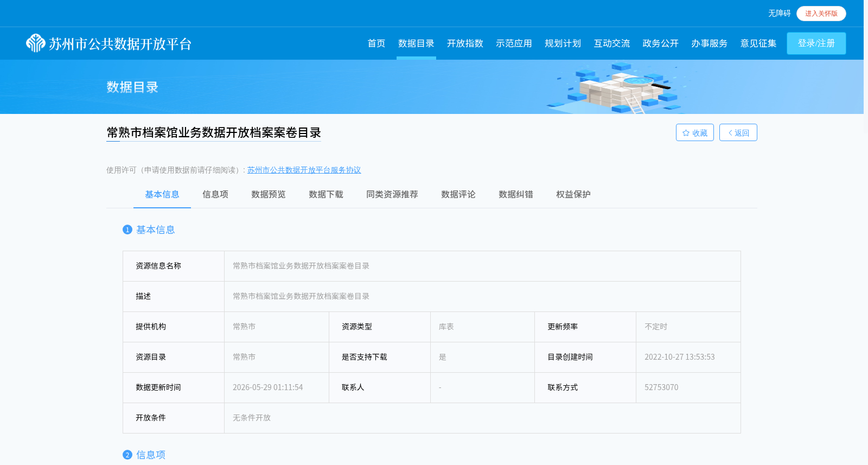This screenshot has width=868, height=465.
Task: Click the back arrow in 返回 button
Action: (730, 133)
